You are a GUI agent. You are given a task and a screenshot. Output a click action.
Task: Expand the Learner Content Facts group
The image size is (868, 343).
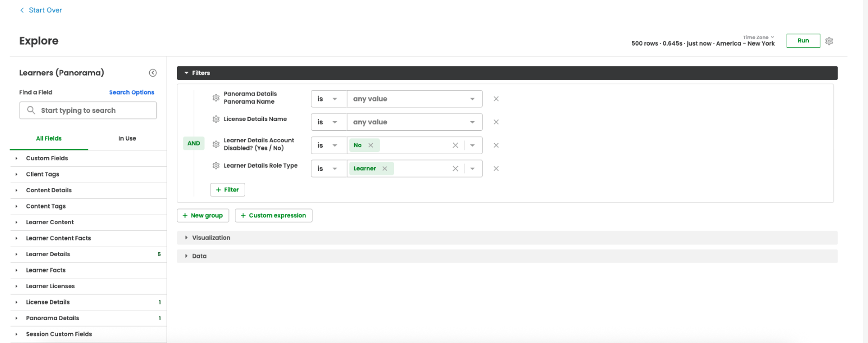point(88,238)
